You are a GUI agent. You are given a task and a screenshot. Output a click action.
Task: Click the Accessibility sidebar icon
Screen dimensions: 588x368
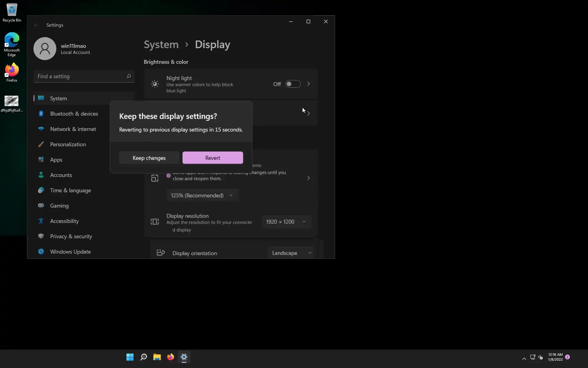click(x=41, y=221)
